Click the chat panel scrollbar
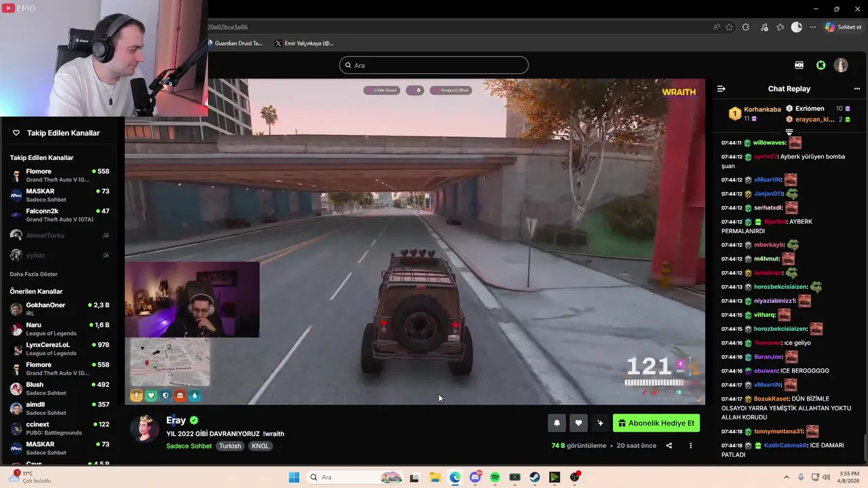Image resolution: width=868 pixels, height=488 pixels. point(865,447)
